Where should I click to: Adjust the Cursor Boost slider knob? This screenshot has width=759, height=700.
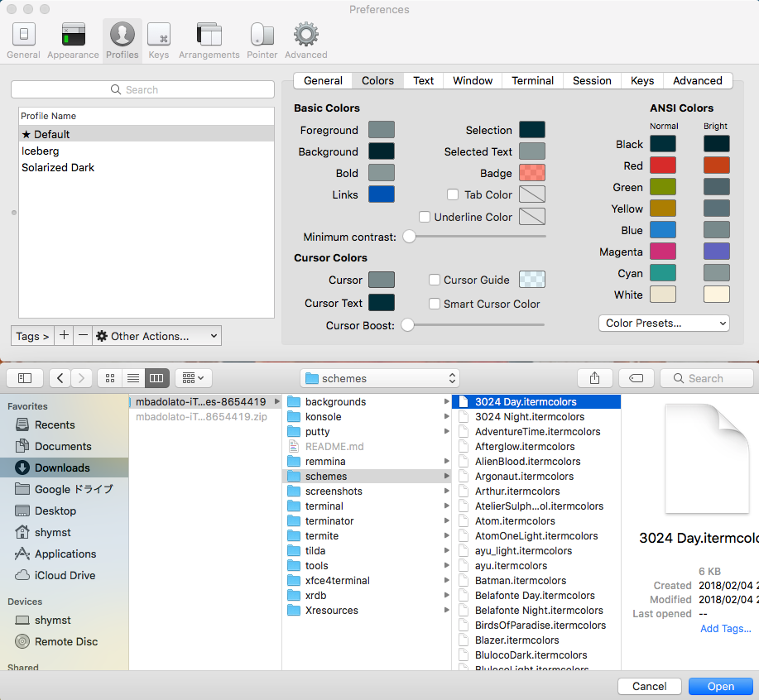click(407, 325)
